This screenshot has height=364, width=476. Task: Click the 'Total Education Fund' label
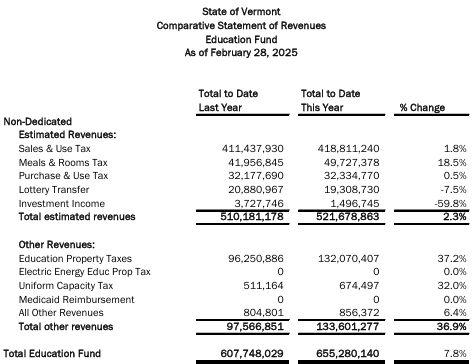[x=52, y=354]
